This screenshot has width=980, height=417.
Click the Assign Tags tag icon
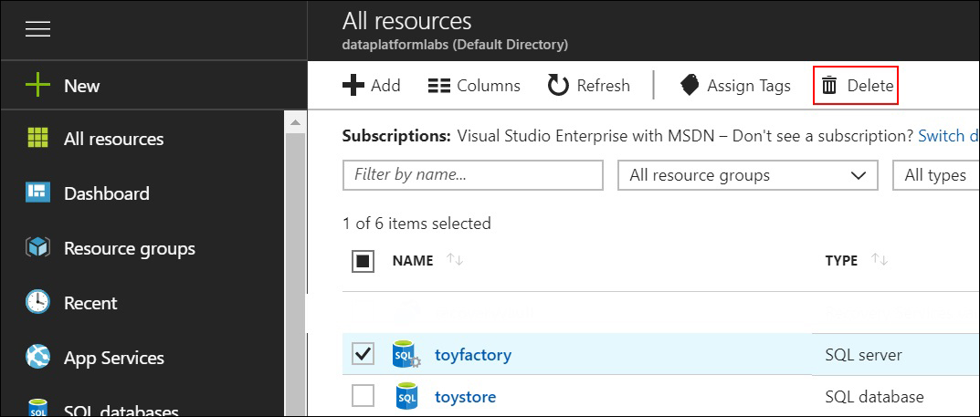[x=690, y=86]
